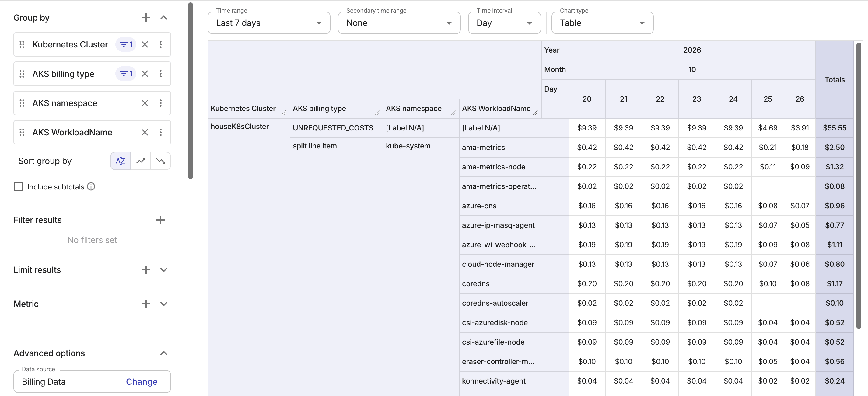The image size is (868, 396).
Task: Open Secondary time range dropdown
Action: tap(399, 23)
